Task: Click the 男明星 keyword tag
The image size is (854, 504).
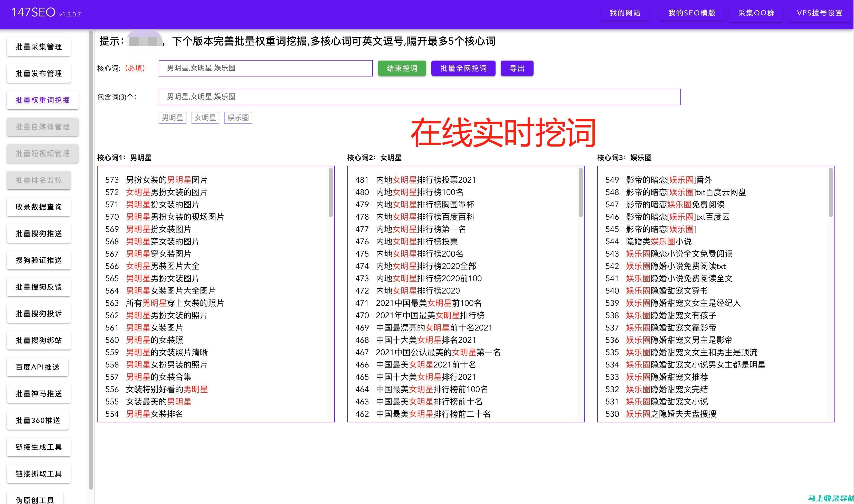Action: coord(172,118)
